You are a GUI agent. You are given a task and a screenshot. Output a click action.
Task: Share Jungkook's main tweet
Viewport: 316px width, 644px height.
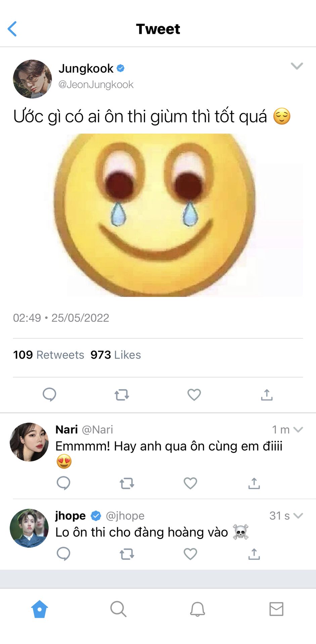point(267,395)
